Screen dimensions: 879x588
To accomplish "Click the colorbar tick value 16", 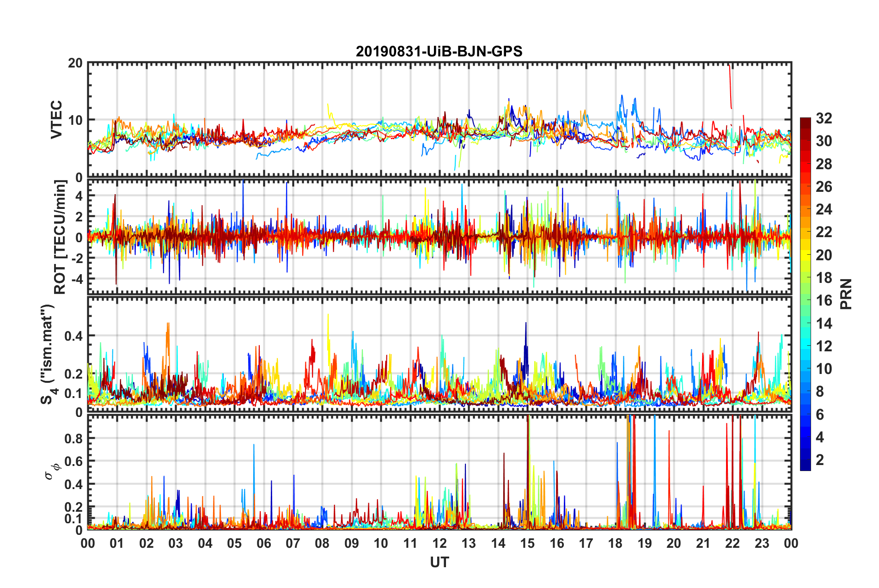I will [x=824, y=300].
